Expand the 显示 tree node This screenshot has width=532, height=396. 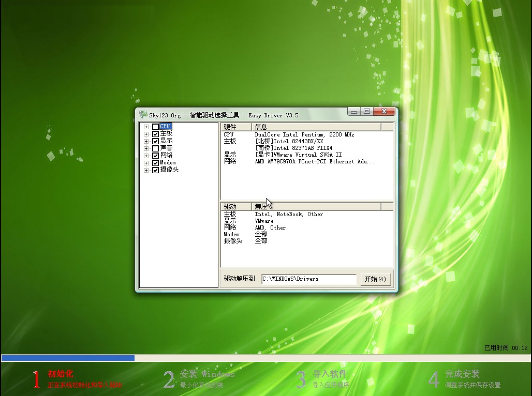pyautogui.click(x=146, y=141)
